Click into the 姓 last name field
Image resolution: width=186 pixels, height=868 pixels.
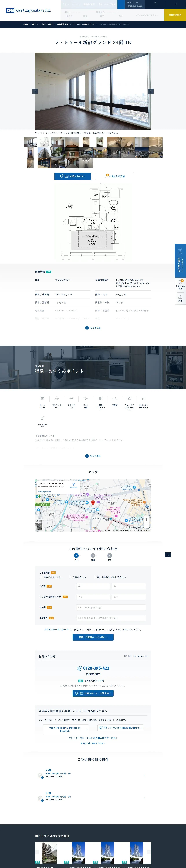click(93, 586)
